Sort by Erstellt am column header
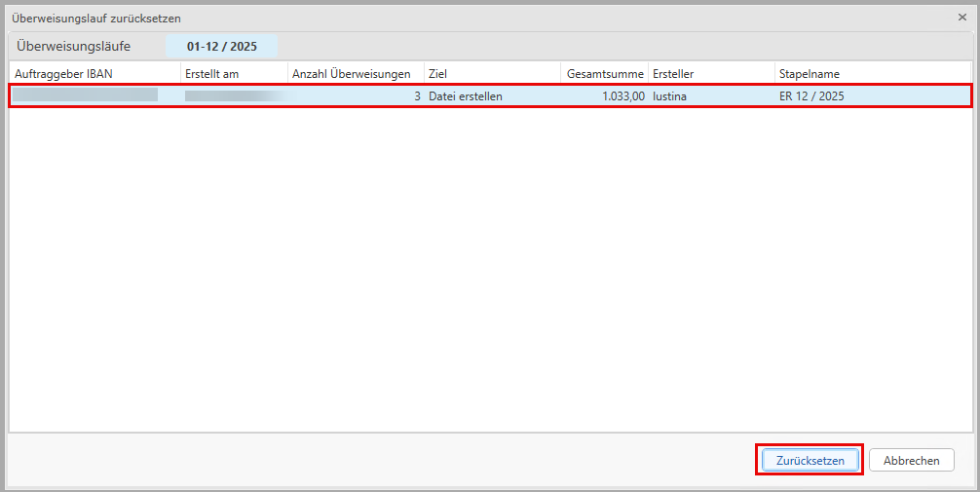This screenshot has height=492, width=980. pos(234,73)
